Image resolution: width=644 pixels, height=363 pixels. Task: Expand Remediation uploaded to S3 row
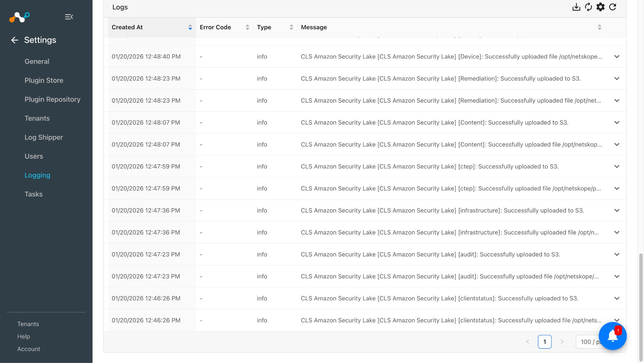click(x=617, y=79)
